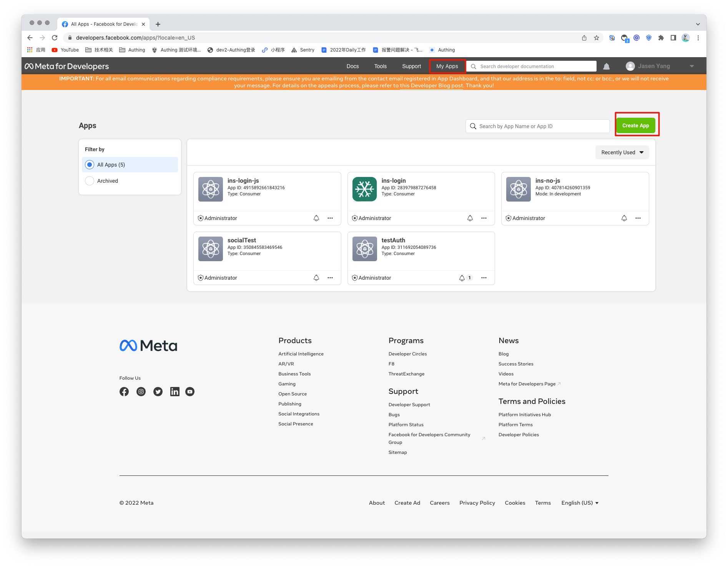Follow the Developer Blog post link
728x567 pixels.
coord(431,85)
